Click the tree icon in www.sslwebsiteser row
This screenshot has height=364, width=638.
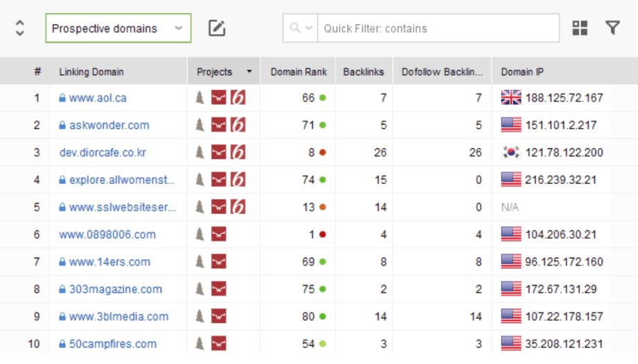(200, 207)
